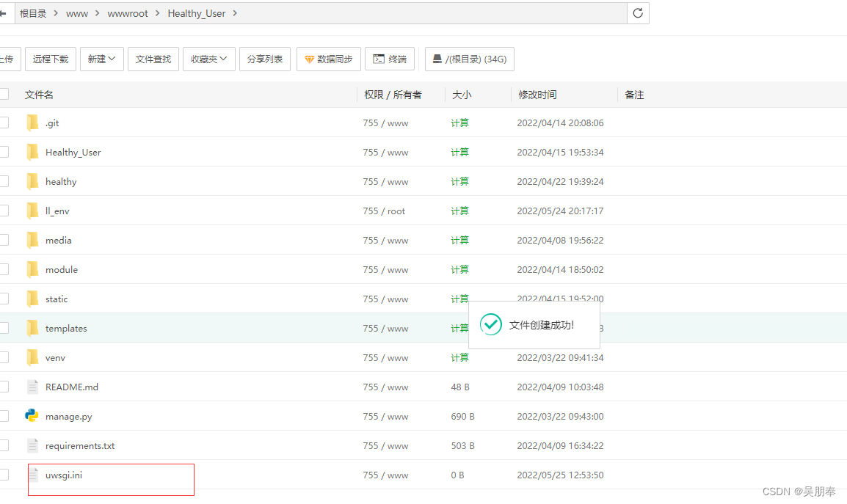The width and height of the screenshot is (847, 504).
Task: Calculate size of the venv folder
Action: tap(459, 357)
